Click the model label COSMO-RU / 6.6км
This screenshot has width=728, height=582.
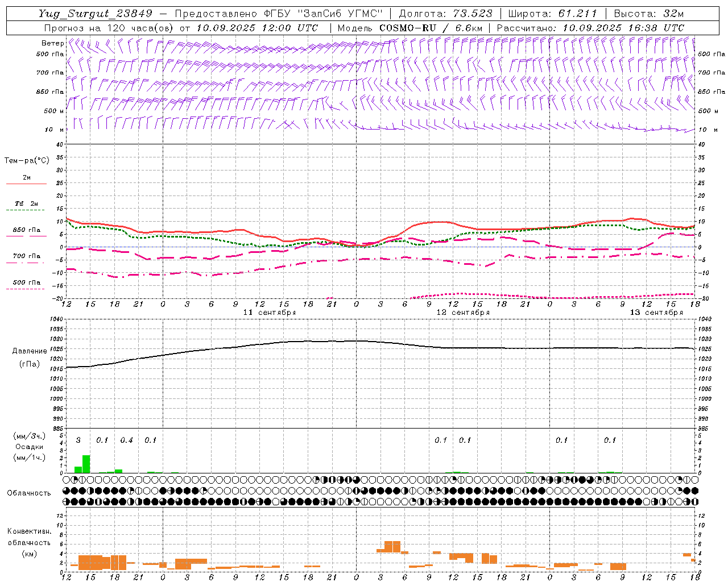[431, 28]
